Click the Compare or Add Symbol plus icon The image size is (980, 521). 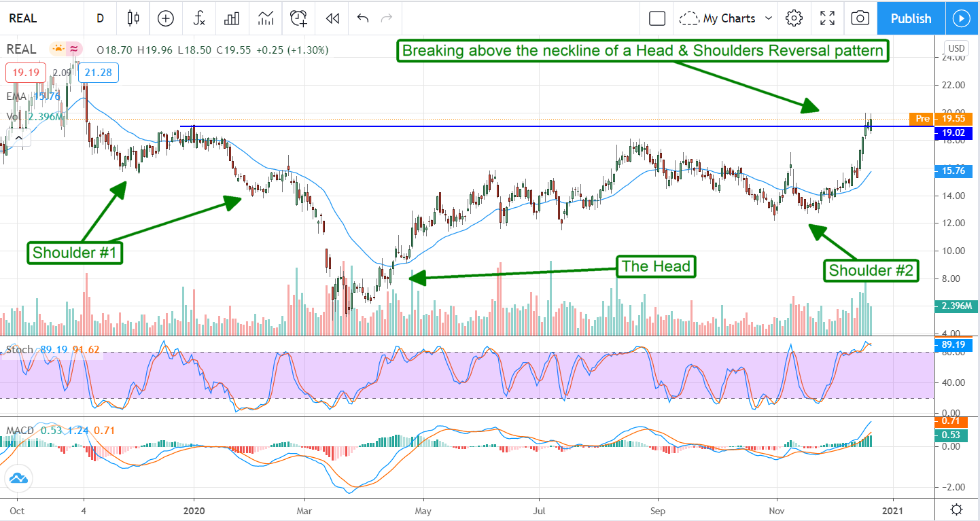(166, 18)
